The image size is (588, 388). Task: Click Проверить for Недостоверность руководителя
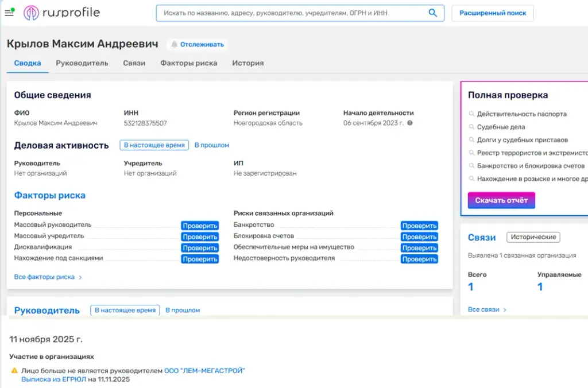pos(419,259)
